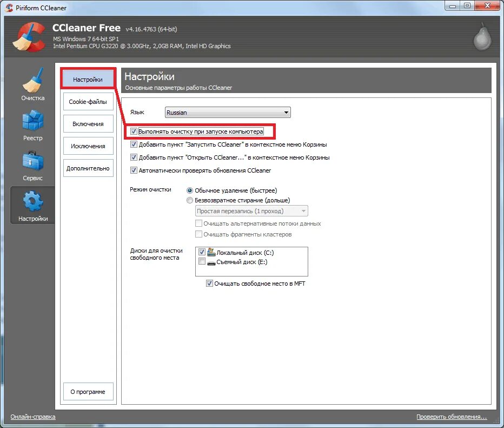
Task: Click empty area in drive list box
Action: pyautogui.click(x=251, y=271)
